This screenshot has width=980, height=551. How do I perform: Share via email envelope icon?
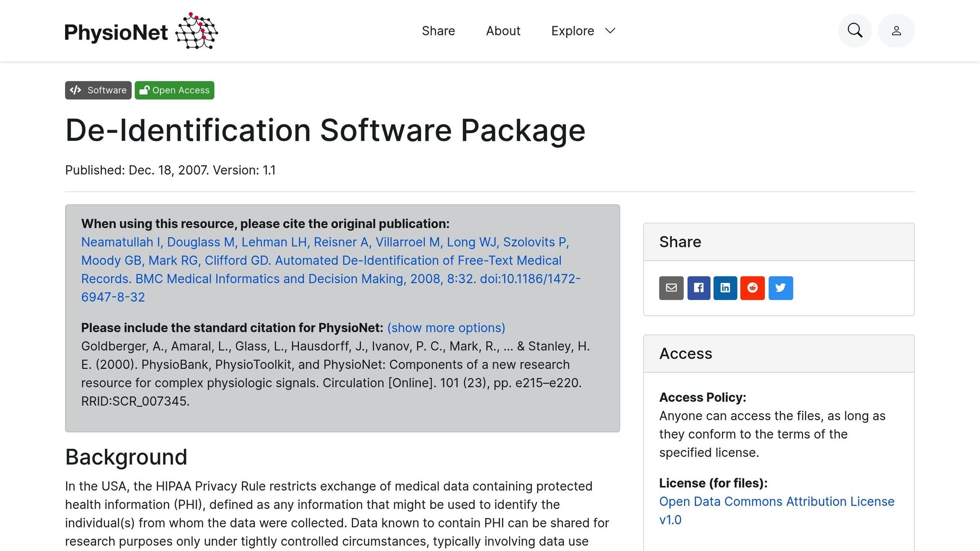tap(671, 288)
